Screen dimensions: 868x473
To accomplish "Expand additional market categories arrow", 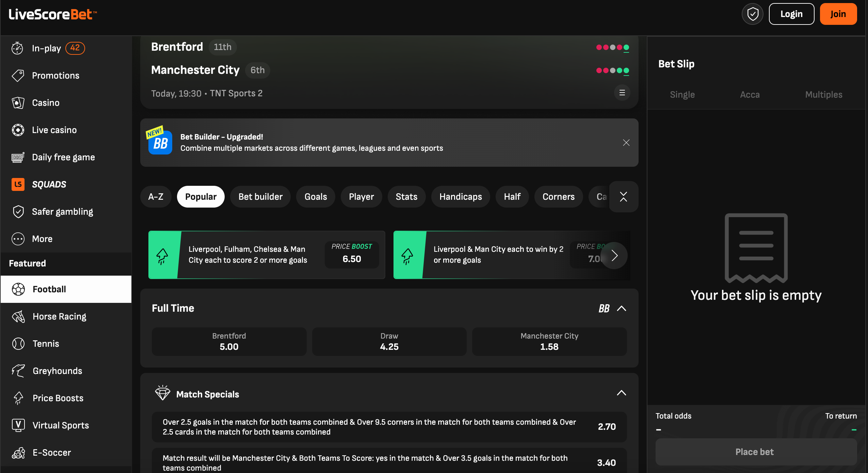I will point(623,196).
